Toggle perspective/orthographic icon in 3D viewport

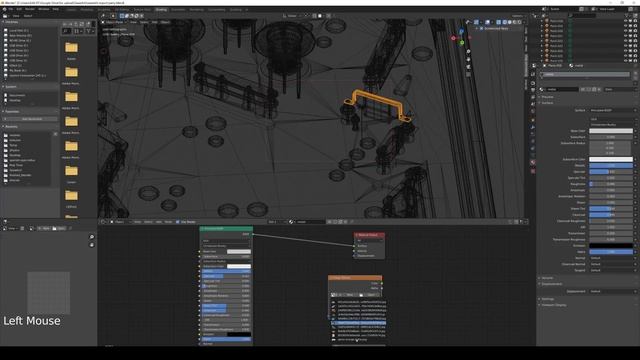[x=468, y=74]
